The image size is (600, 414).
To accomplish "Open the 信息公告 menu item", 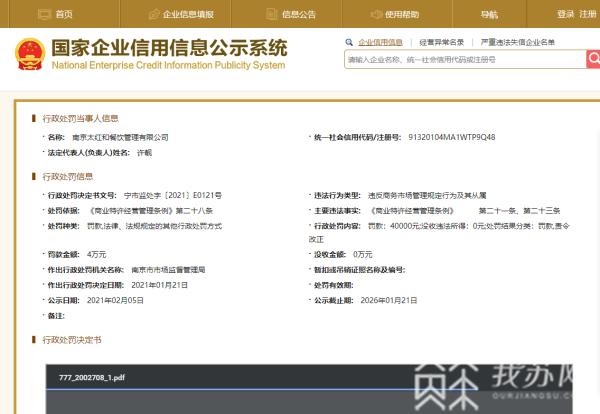I will click(x=299, y=15).
